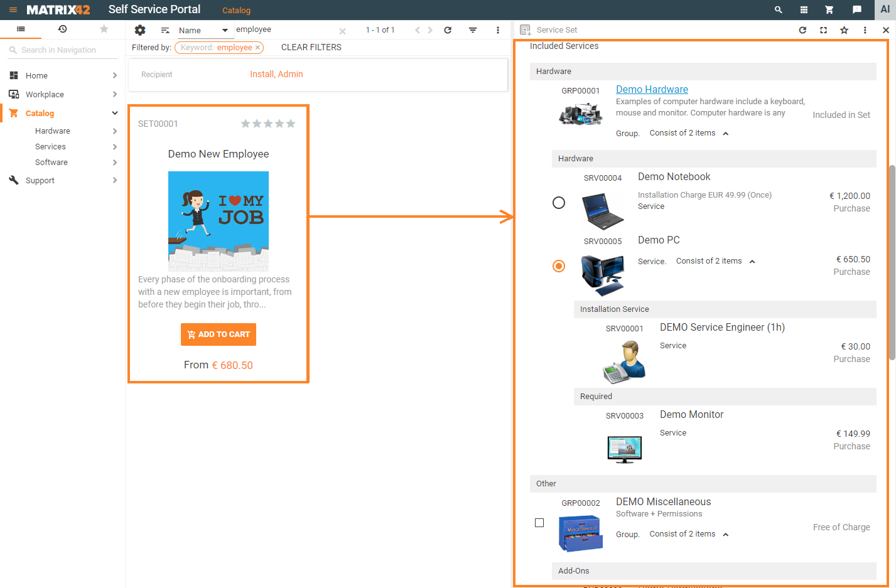Open the Demo Hardware link
The width and height of the screenshot is (896, 588).
click(652, 90)
